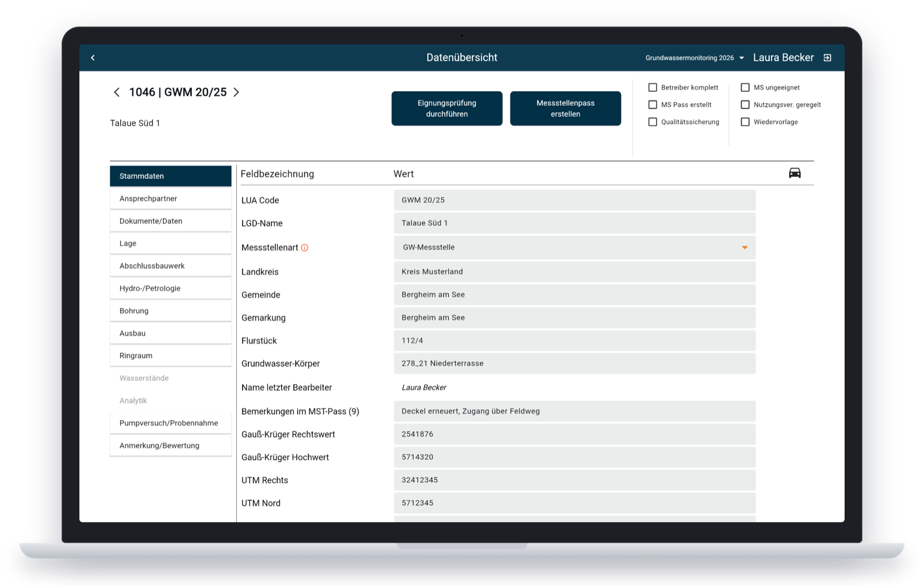Viewport: 924px width, 585px height.
Task: Open Grundwassermonitoring 2026 project dropdown
Action: tap(695, 58)
